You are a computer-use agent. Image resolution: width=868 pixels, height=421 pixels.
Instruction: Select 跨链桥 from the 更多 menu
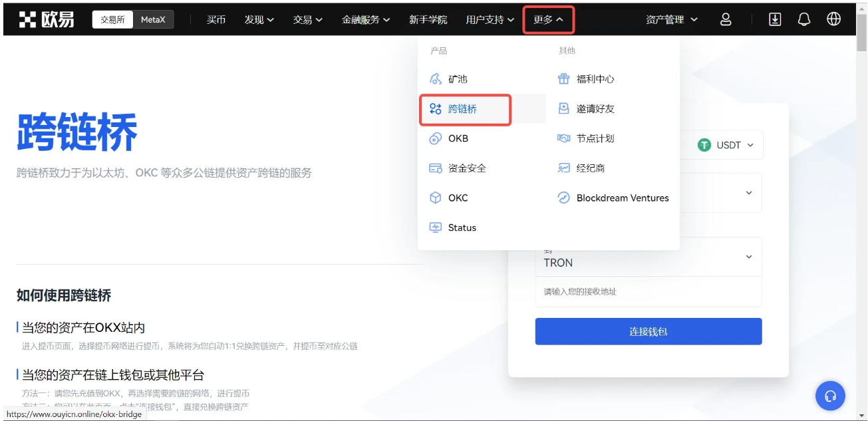482,109
